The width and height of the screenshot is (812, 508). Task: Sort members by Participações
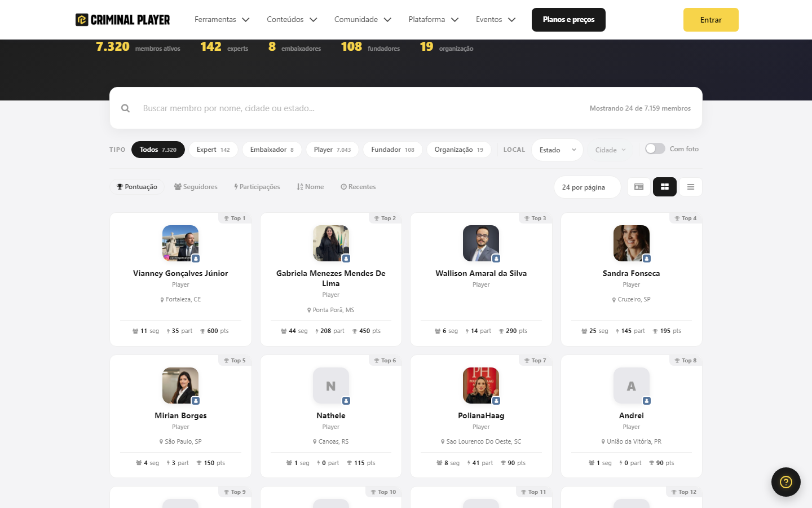(x=257, y=187)
